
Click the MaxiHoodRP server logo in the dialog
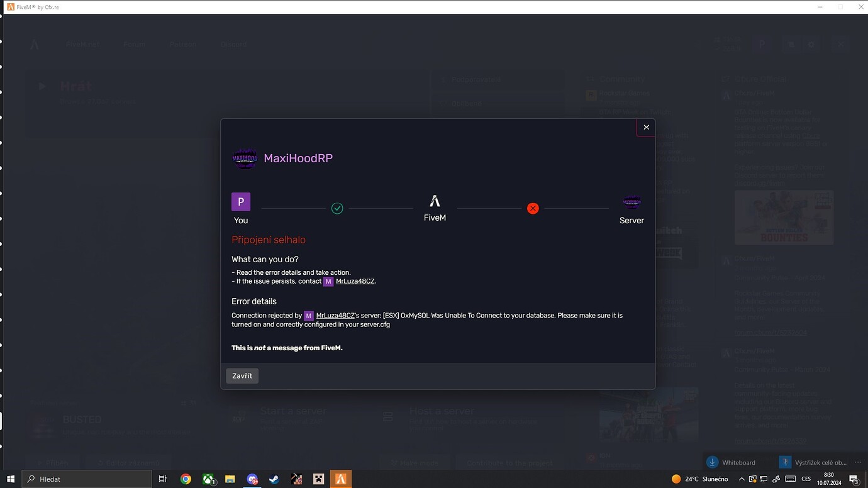(245, 158)
